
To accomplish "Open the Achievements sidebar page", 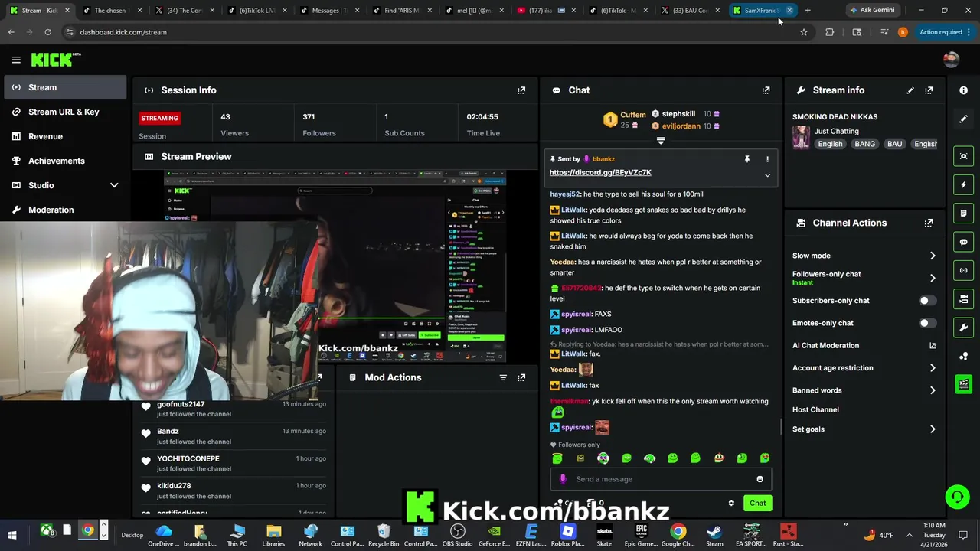I will point(65,161).
